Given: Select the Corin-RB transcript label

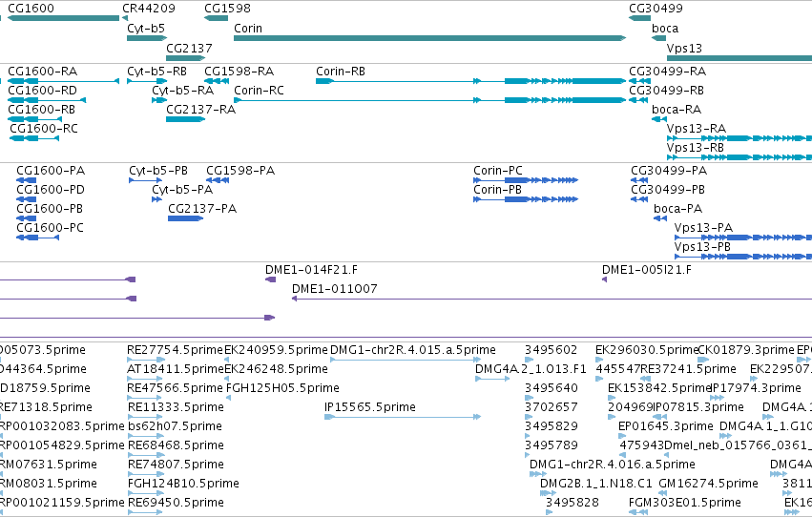Looking at the screenshot, I should click(x=341, y=72).
